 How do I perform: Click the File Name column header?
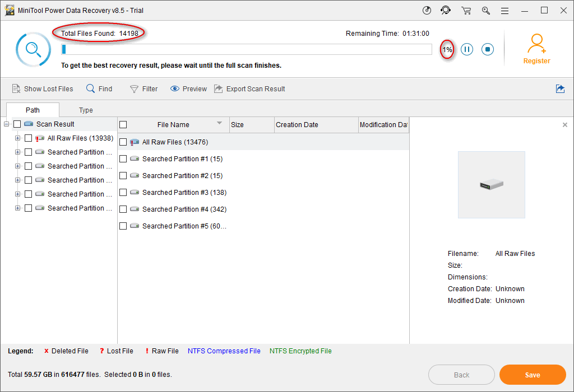pos(173,125)
